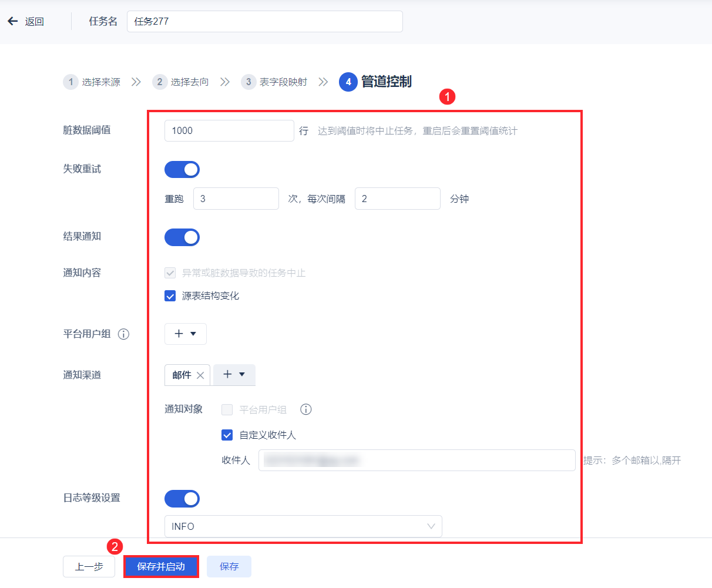
Task: Click the back arrow icon next to 返回
Action: [13, 21]
